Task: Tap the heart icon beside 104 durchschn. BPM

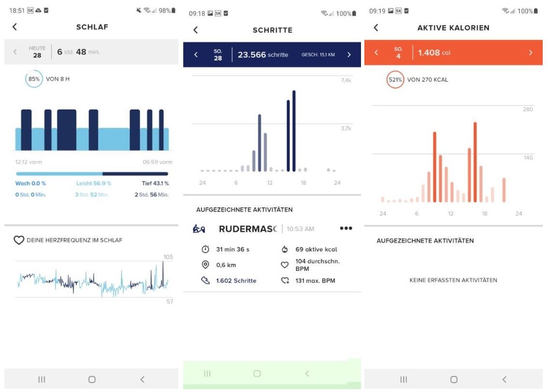Action: [x=286, y=264]
